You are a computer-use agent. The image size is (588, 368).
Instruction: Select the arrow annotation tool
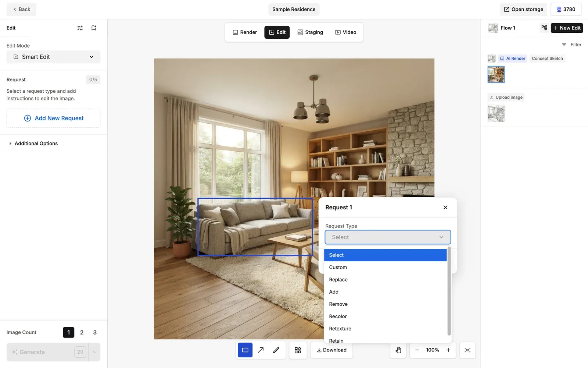click(x=261, y=350)
